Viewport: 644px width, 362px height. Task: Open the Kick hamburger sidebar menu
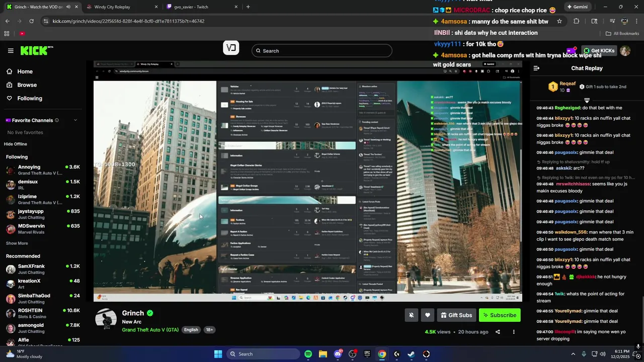11,51
